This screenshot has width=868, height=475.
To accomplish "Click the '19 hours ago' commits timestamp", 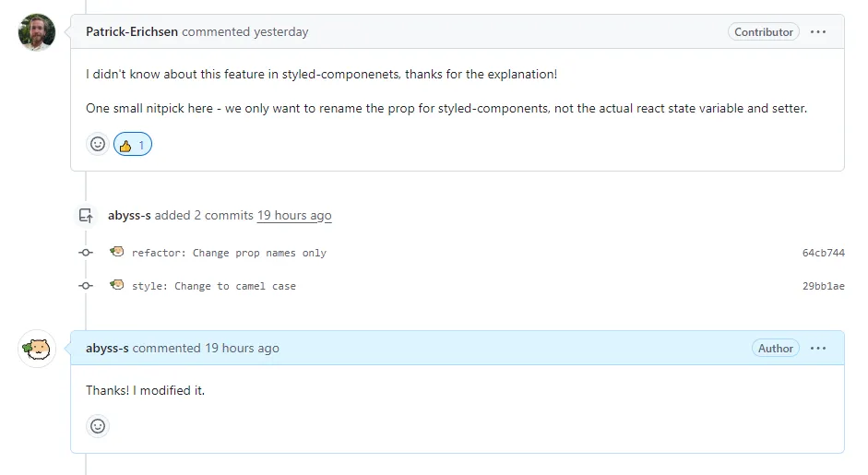I will coord(294,215).
